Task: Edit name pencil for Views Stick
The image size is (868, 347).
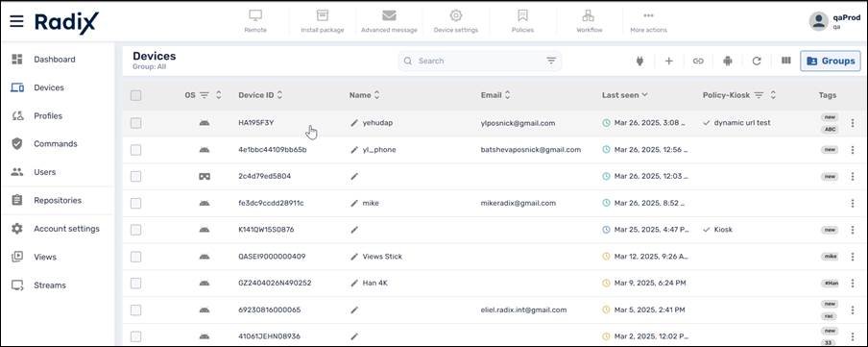Action: click(x=354, y=257)
